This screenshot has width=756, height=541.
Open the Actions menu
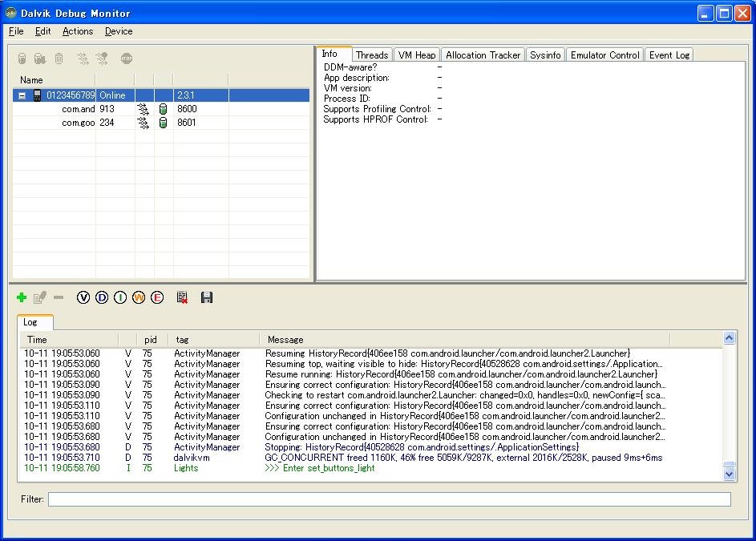[x=78, y=31]
